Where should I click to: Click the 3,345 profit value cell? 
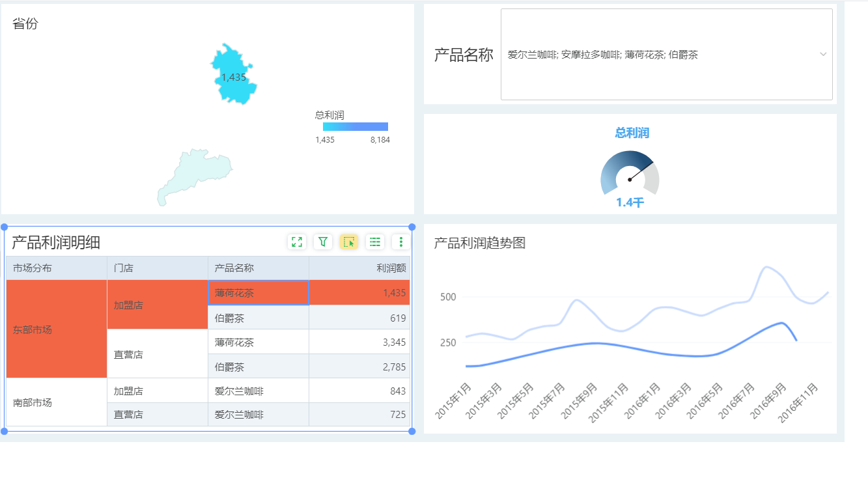[359, 342]
